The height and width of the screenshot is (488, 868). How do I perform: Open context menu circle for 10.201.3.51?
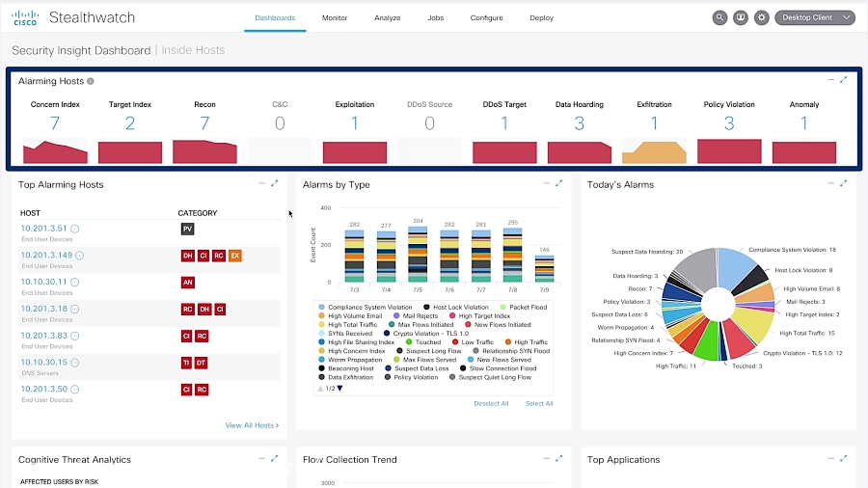click(74, 229)
